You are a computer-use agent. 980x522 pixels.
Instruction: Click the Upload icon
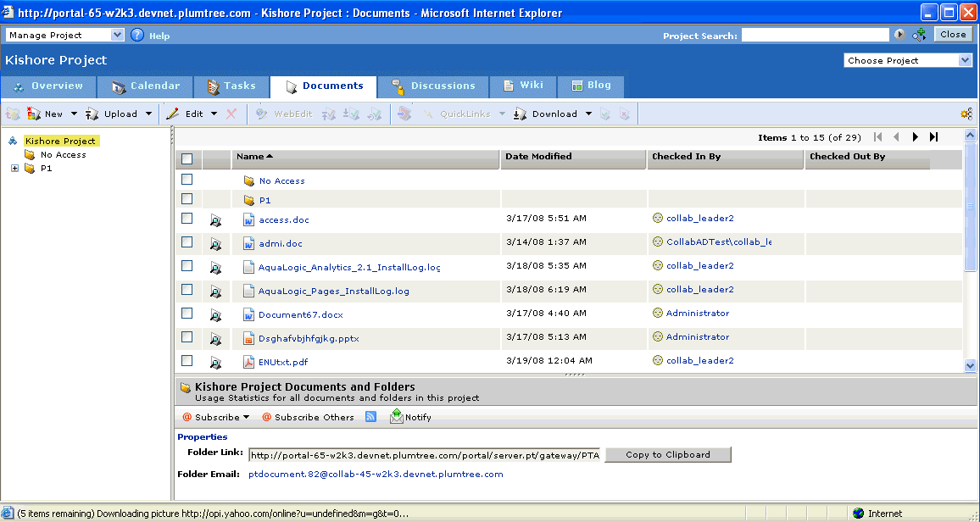92,114
